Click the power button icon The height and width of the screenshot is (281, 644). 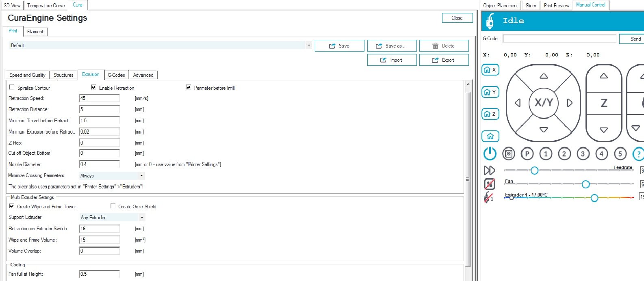(x=490, y=153)
